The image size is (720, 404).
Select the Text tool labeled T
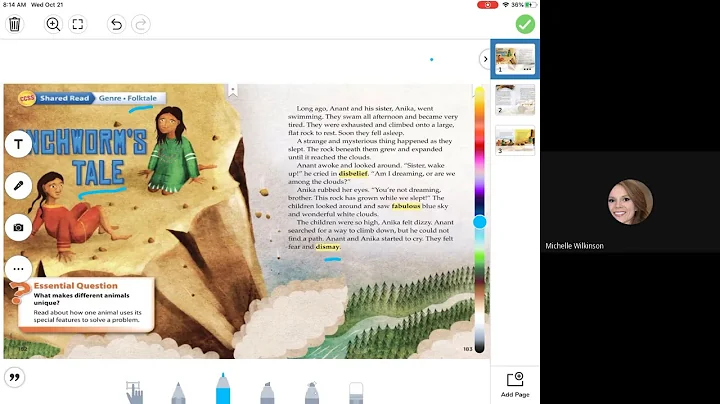click(x=18, y=144)
